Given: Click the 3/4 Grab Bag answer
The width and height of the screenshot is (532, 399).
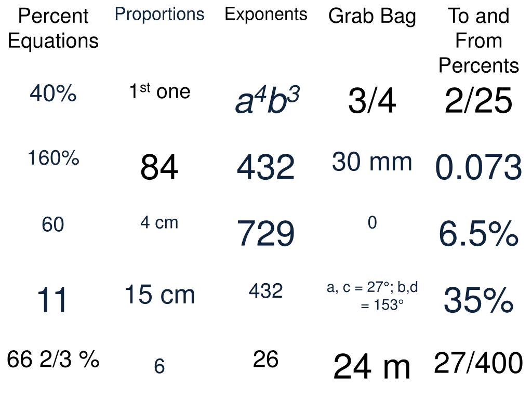Looking at the screenshot, I should click(372, 101).
